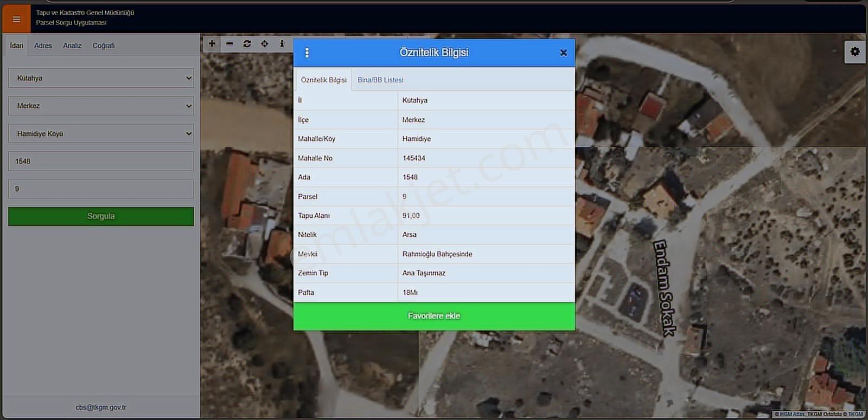Switch to the Bina/BB Listesi tab
This screenshot has width=868, height=420.
point(380,80)
